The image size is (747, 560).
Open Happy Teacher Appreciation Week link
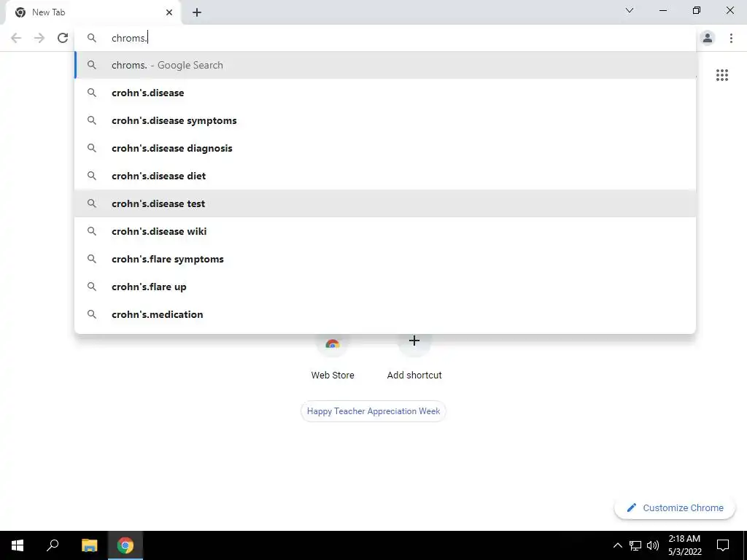coord(373,411)
